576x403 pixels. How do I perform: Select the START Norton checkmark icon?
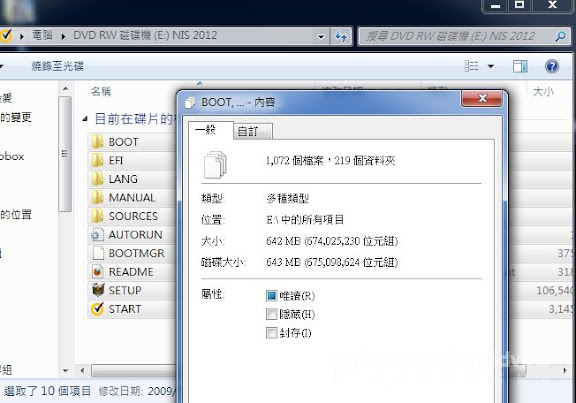[97, 309]
